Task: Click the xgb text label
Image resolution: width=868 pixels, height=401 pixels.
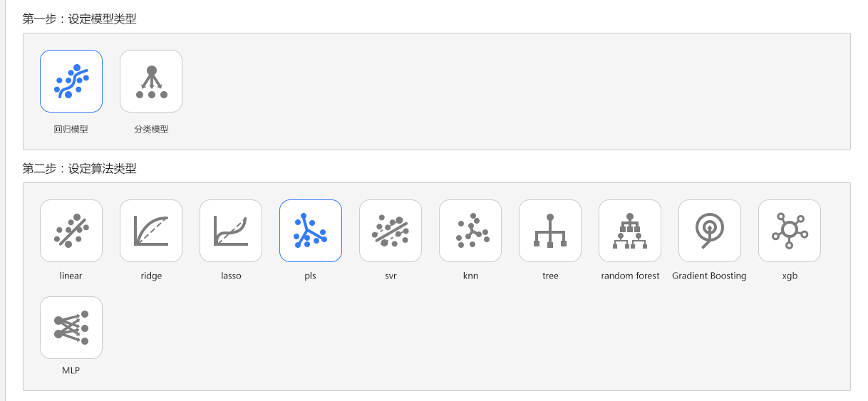Action: point(790,276)
